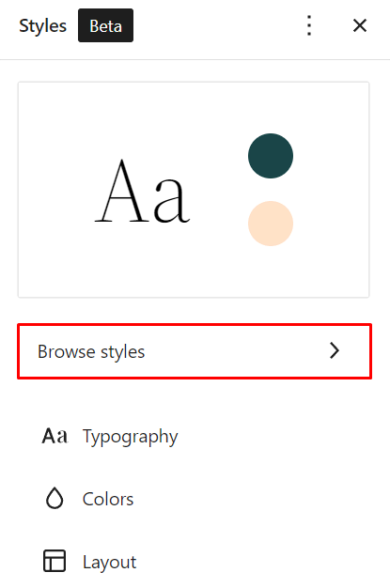The width and height of the screenshot is (390, 588).
Task: Open the Browse styles row
Action: [x=195, y=351]
